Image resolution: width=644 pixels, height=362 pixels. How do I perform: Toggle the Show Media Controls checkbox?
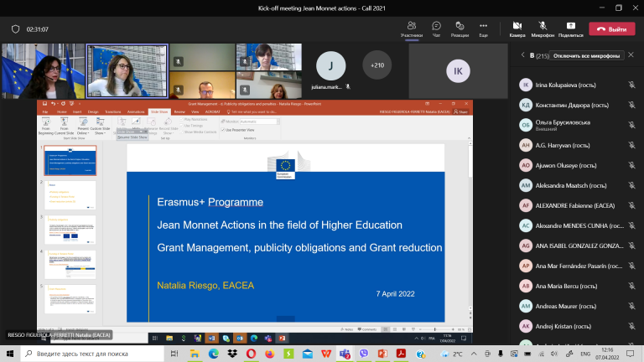coord(181,132)
